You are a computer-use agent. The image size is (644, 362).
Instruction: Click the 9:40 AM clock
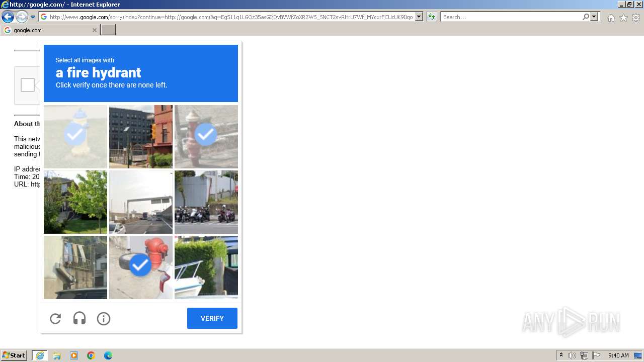coord(618,355)
